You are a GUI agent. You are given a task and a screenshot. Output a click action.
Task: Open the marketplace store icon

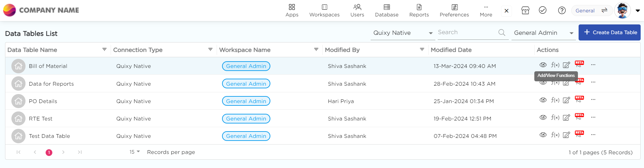point(525,11)
